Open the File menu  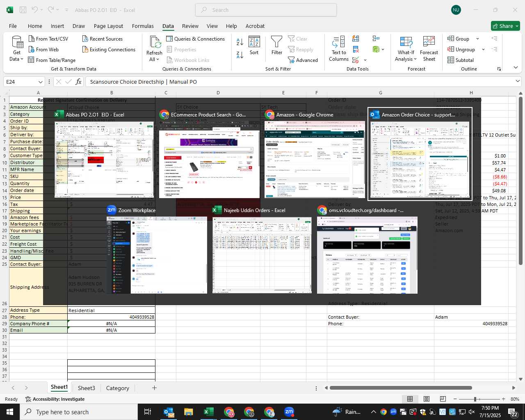coord(13,26)
